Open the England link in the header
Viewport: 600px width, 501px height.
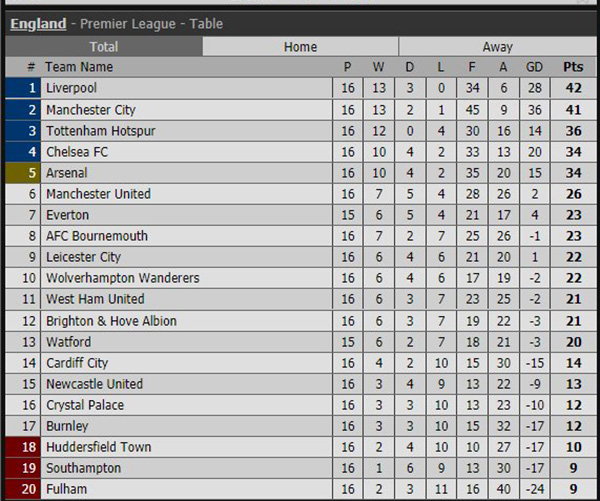click(38, 24)
